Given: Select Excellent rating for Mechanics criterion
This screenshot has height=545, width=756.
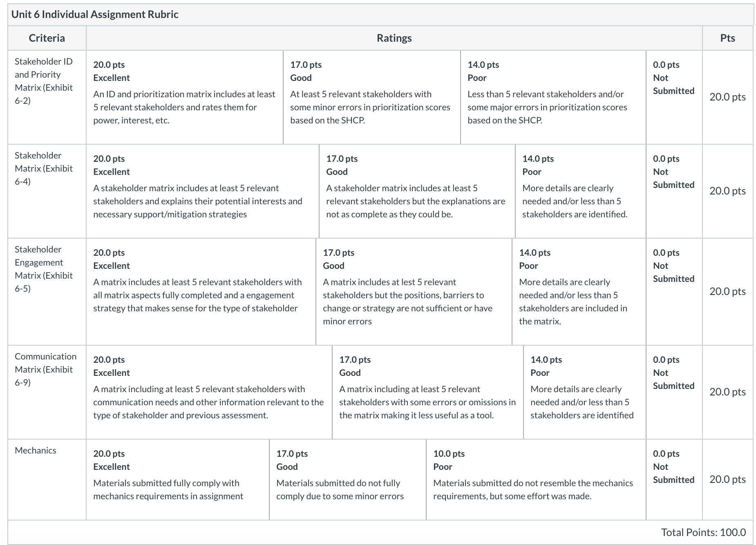Looking at the screenshot, I should coord(178,480).
